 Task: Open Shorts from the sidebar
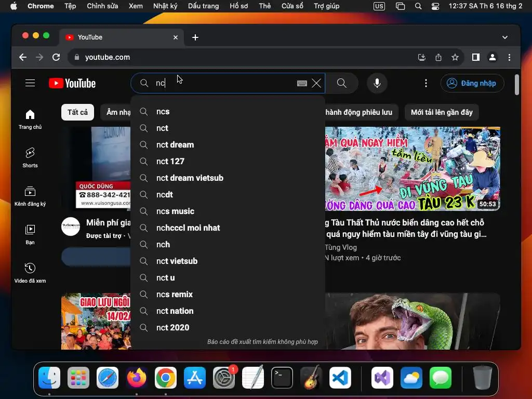[30, 158]
